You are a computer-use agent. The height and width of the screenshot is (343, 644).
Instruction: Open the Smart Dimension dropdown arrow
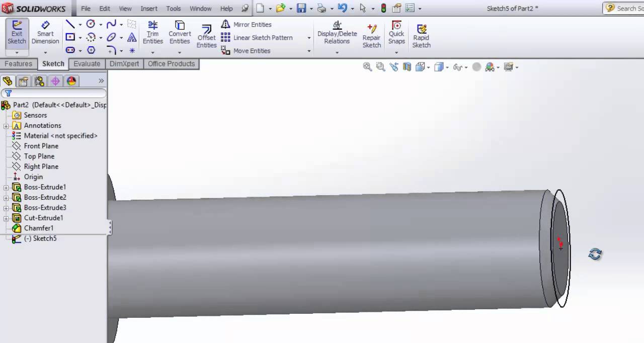[45, 52]
